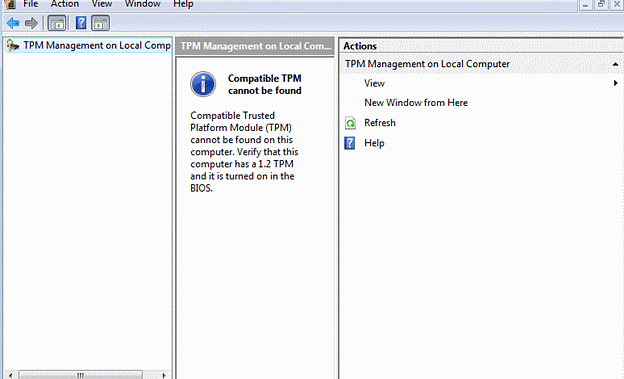Image resolution: width=624 pixels, height=379 pixels.
Task: Go forward with the gray arrow
Action: (x=31, y=23)
